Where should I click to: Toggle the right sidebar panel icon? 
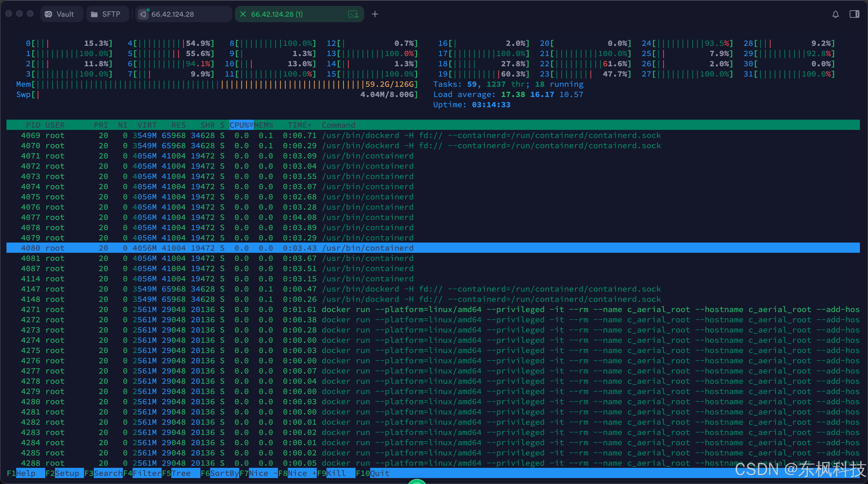[854, 14]
